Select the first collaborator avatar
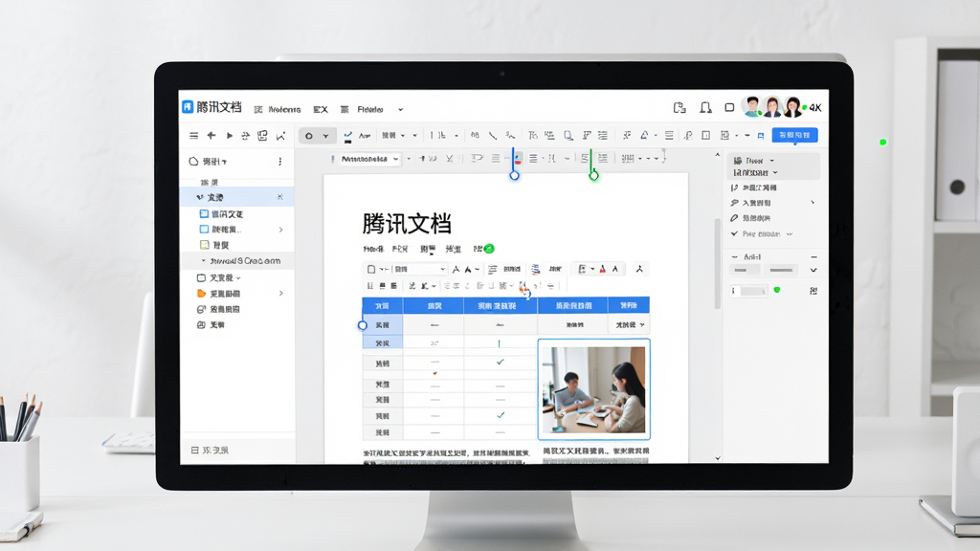The height and width of the screenshot is (551, 980). tap(752, 107)
